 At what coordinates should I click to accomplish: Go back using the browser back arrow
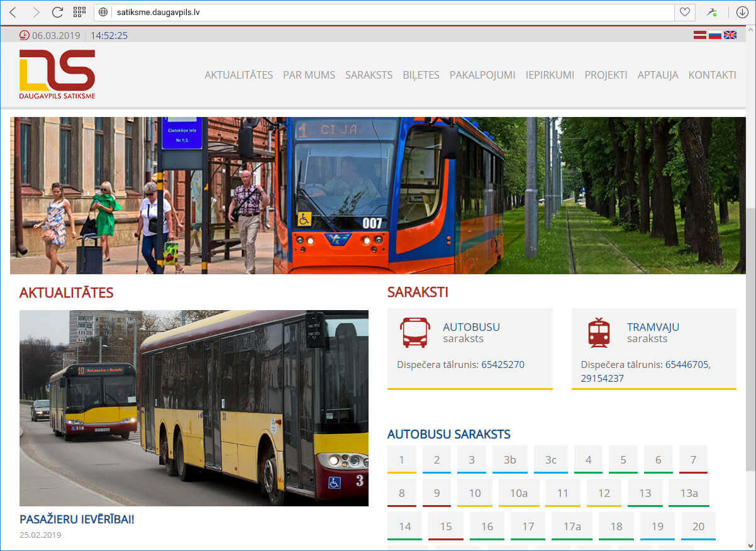(13, 12)
